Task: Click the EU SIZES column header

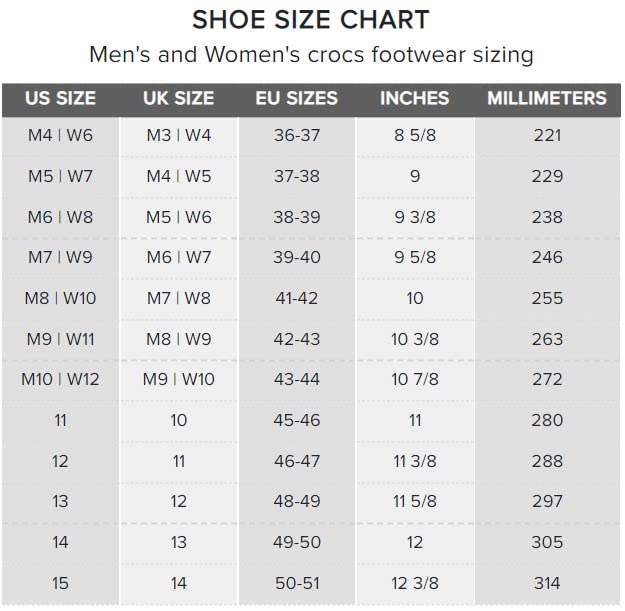Action: (x=296, y=98)
